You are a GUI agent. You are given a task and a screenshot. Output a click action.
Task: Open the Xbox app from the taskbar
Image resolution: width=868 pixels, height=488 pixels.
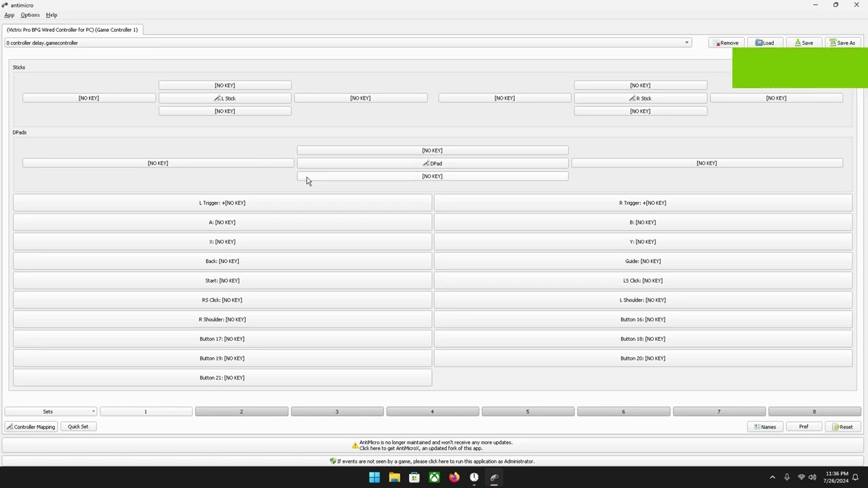434,478
